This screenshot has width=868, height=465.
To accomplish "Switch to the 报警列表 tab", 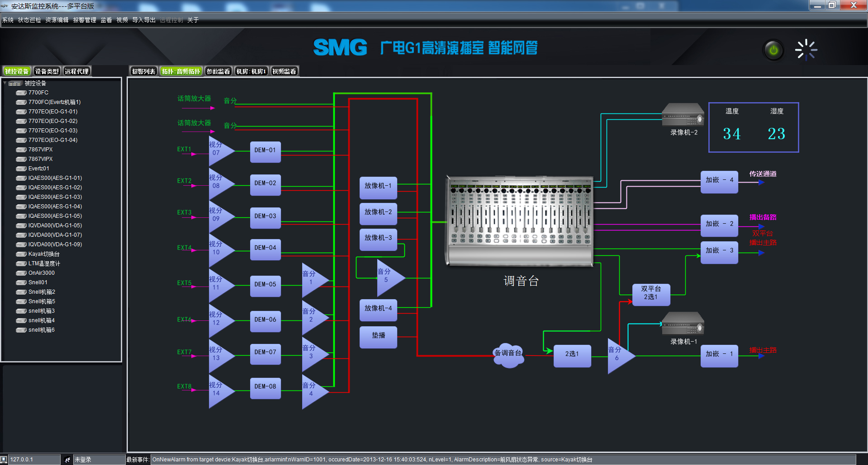I will pyautogui.click(x=143, y=71).
